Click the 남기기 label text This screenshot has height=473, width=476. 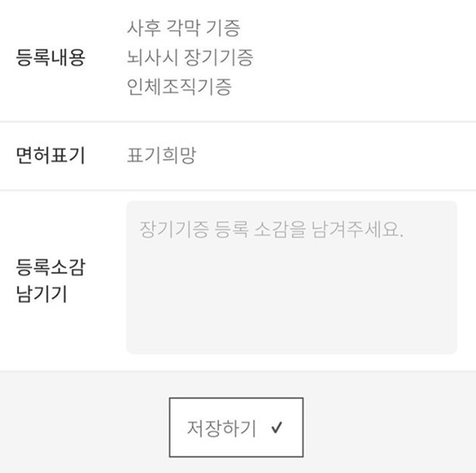click(41, 294)
